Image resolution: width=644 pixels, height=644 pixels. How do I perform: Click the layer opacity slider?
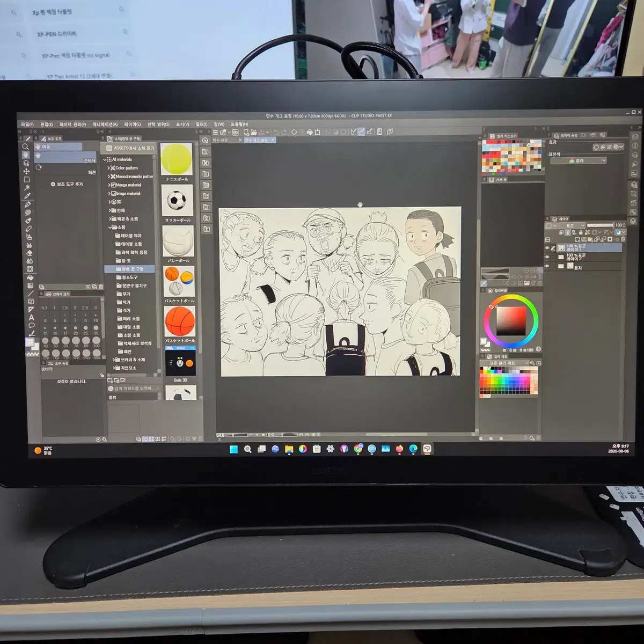click(x=600, y=225)
